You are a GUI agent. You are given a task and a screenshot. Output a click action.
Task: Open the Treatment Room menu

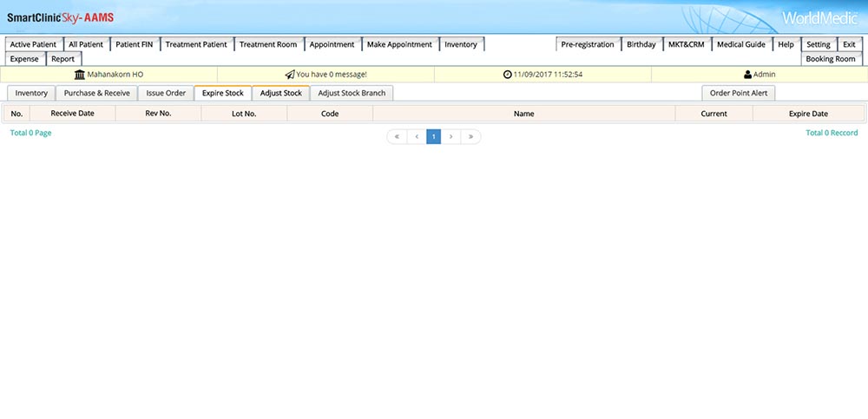tap(268, 44)
